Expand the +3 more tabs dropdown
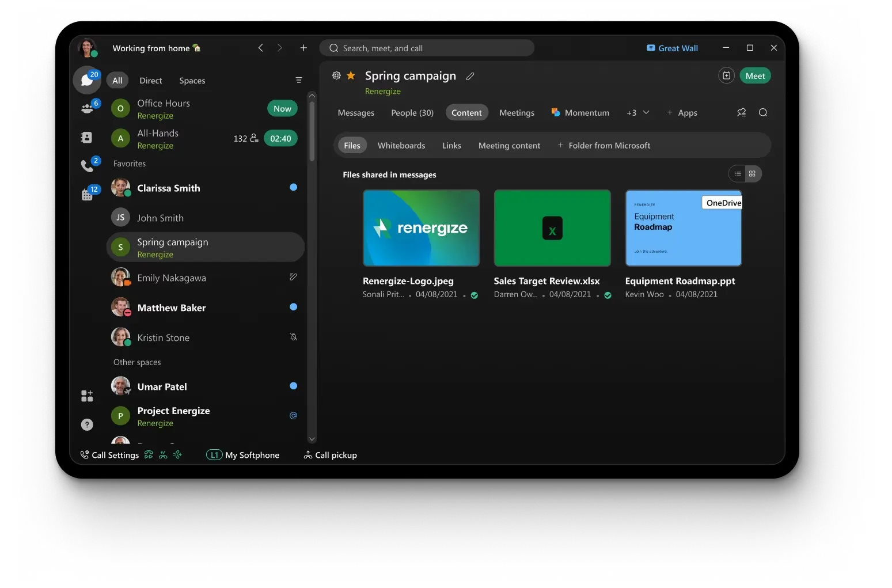 coord(638,113)
